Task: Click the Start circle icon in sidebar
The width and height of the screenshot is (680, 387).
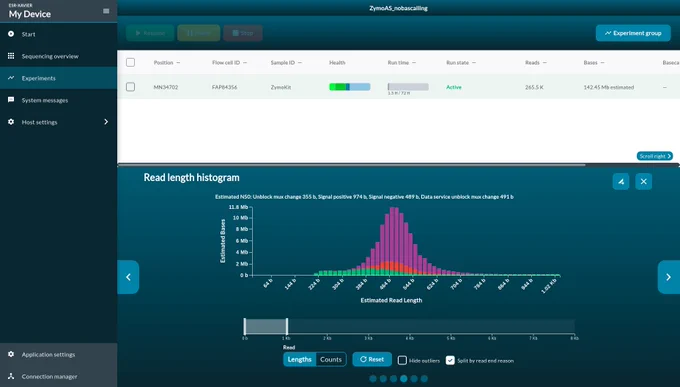Action: point(11,34)
